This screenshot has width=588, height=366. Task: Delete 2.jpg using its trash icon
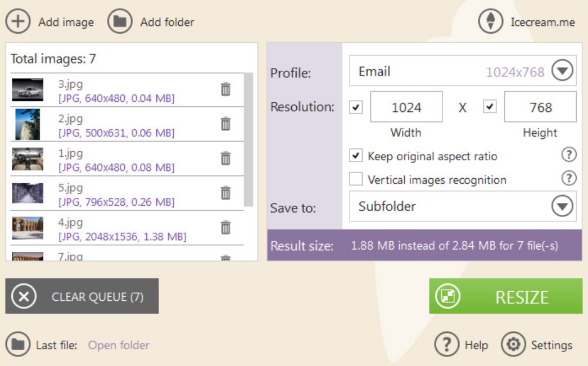pos(225,124)
